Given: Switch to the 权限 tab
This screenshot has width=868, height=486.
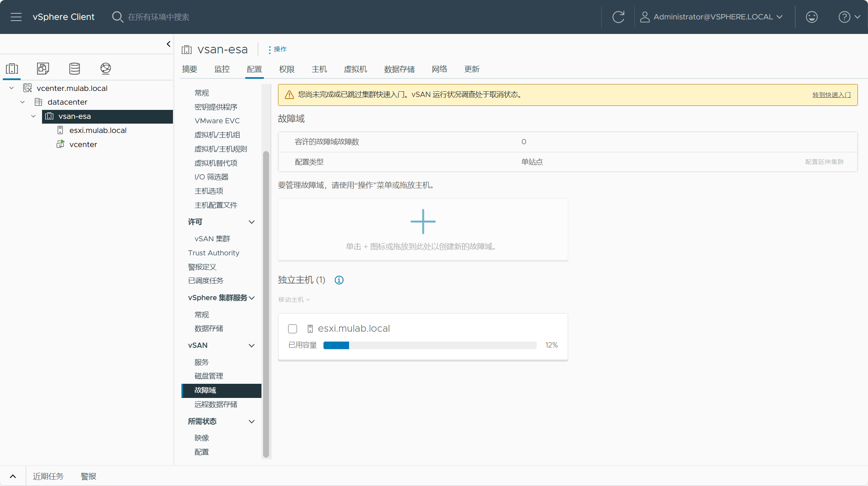Looking at the screenshot, I should (x=287, y=69).
